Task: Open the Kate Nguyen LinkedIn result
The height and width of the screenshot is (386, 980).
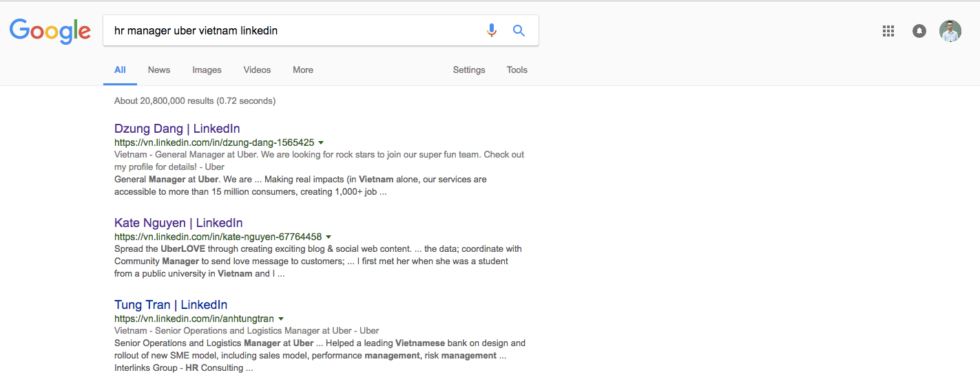Action: [x=178, y=223]
